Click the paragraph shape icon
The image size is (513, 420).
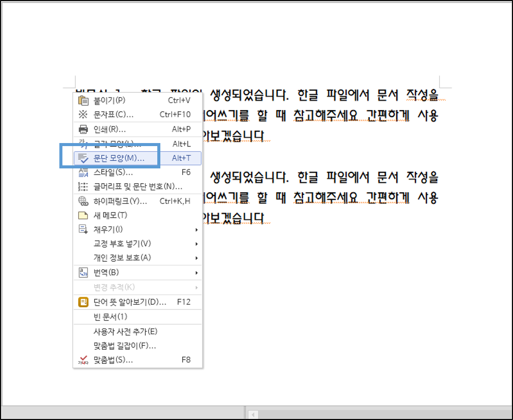click(x=83, y=158)
